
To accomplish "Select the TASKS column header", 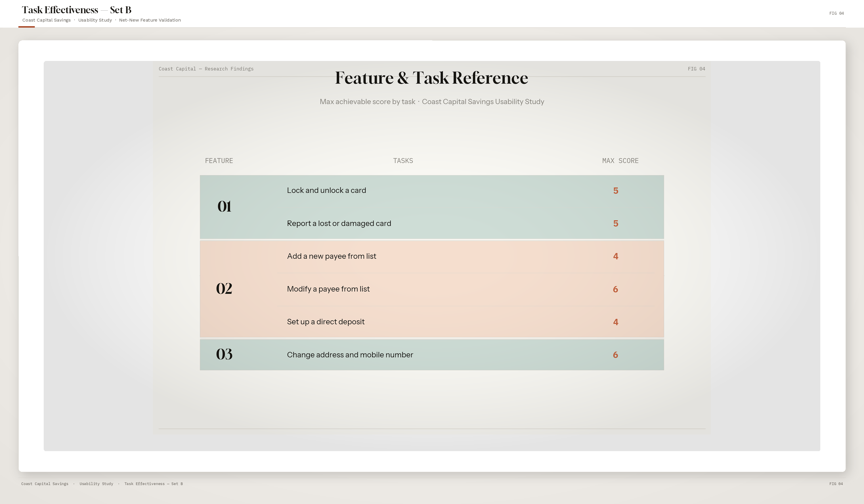I will [403, 160].
